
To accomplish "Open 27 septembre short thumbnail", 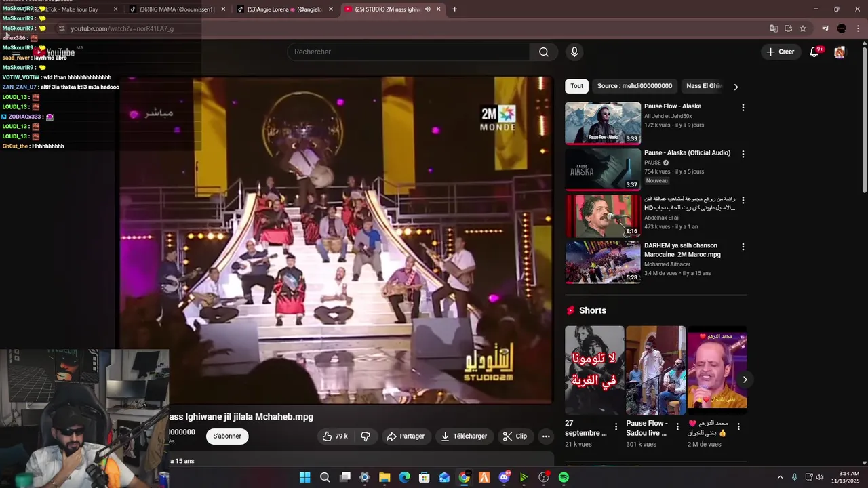I will [x=594, y=370].
